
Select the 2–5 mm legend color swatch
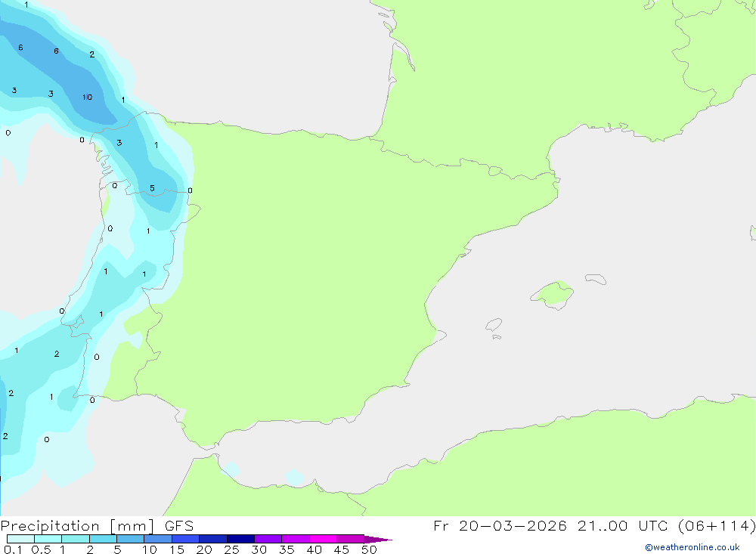coord(103,539)
